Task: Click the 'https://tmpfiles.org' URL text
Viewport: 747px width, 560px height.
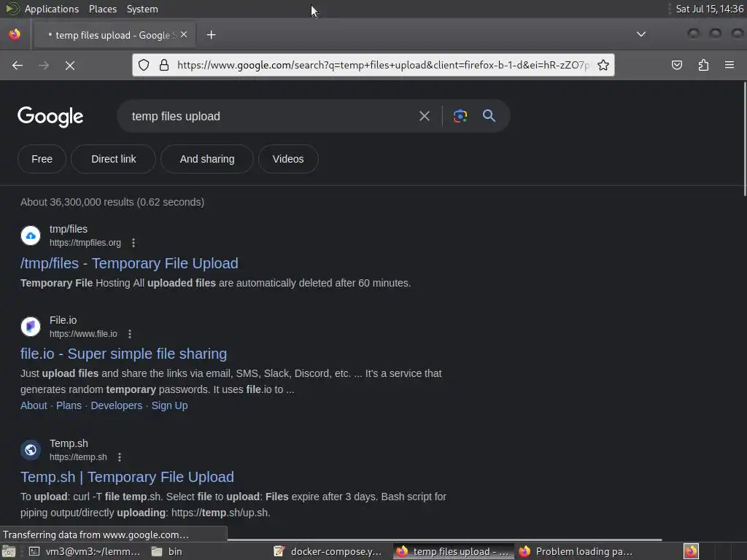Action: pos(85,243)
